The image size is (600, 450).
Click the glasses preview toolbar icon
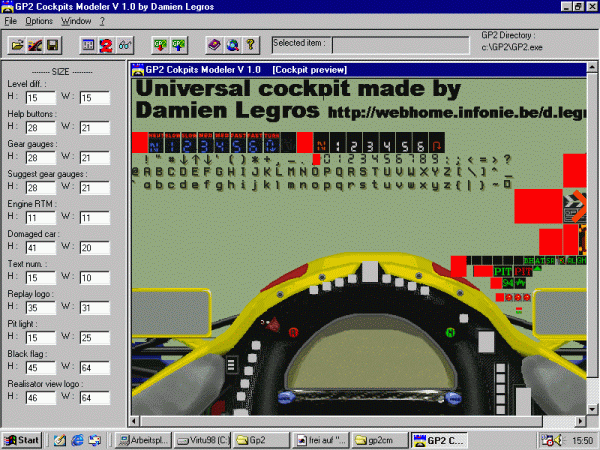[124, 45]
